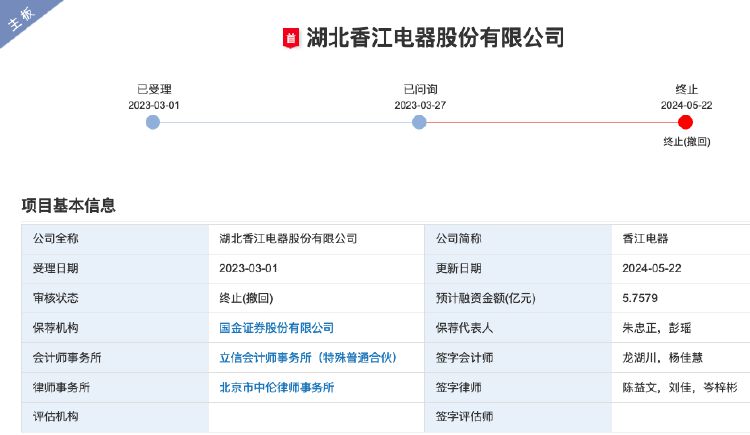750x435 pixels.
Task: Click the 主板 corner ribbon label
Action: [x=21, y=18]
